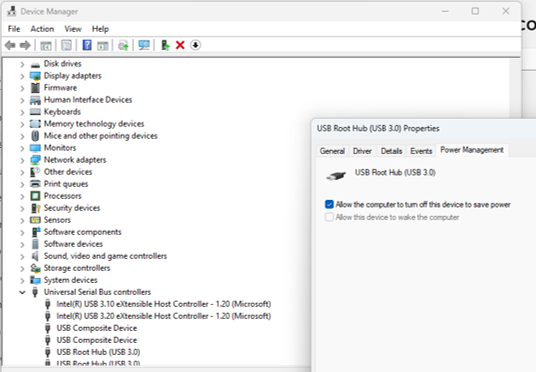
Task: Click the Forward arrow toolbar icon
Action: pos(25,45)
